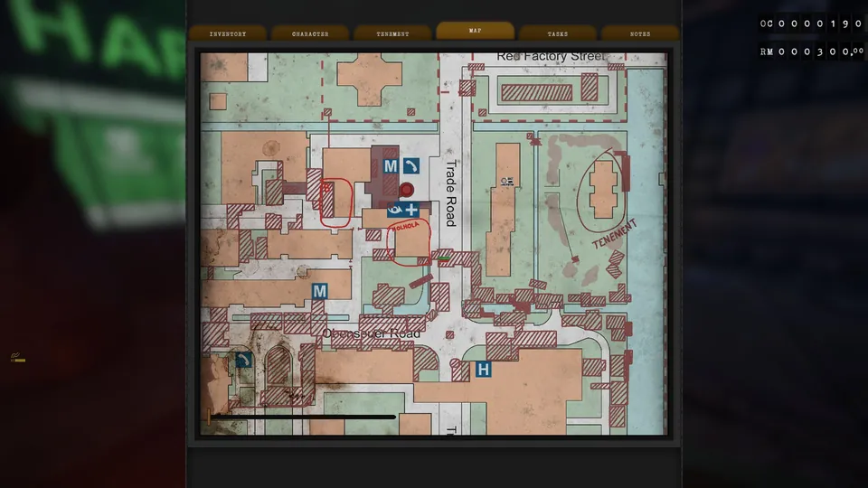Viewport: 868px width, 488px height.
Task: Click the H icon on the map
Action: coord(483,369)
